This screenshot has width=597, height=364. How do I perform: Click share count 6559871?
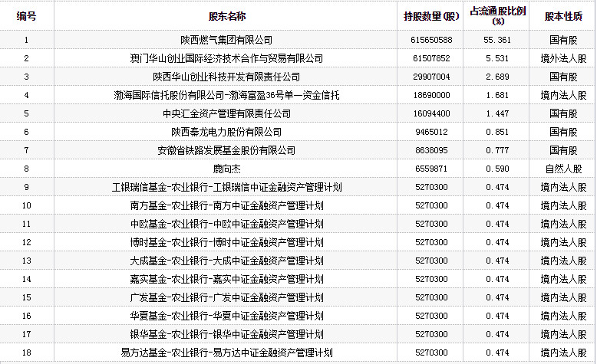tap(431, 169)
